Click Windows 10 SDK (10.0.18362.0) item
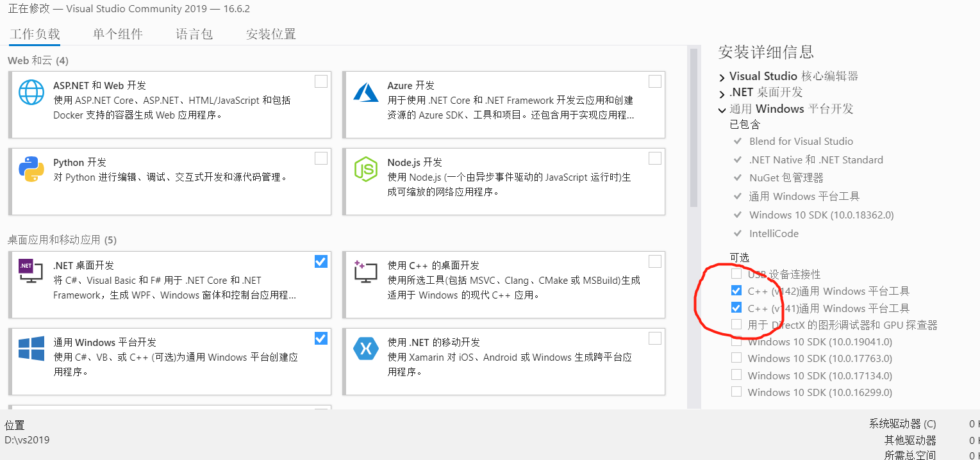This screenshot has width=980, height=460. click(x=822, y=215)
